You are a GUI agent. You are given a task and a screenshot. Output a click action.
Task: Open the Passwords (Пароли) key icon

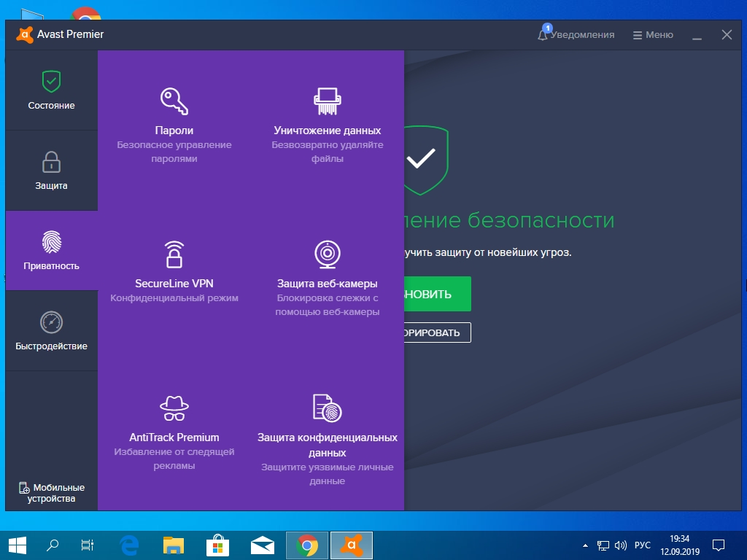tap(174, 101)
